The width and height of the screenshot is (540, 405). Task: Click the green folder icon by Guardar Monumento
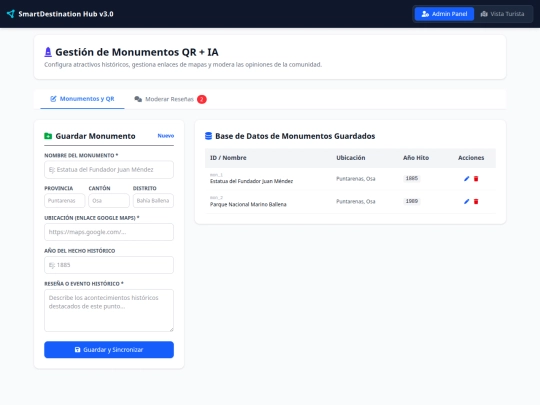[x=48, y=136]
